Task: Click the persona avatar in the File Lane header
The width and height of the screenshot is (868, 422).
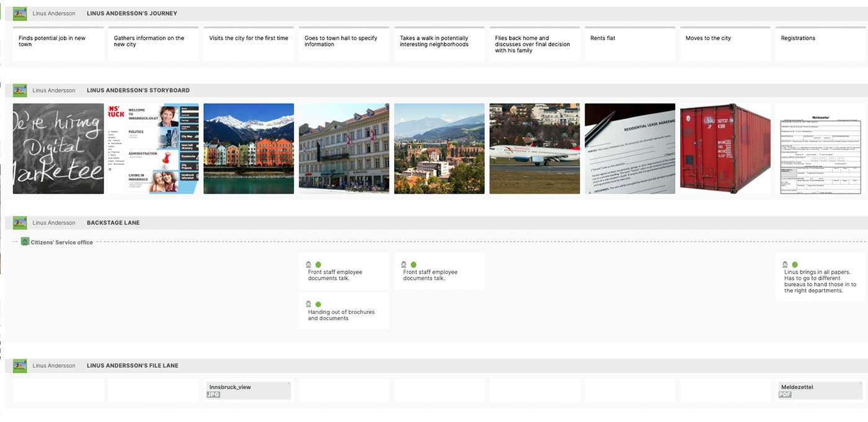Action: (20, 366)
